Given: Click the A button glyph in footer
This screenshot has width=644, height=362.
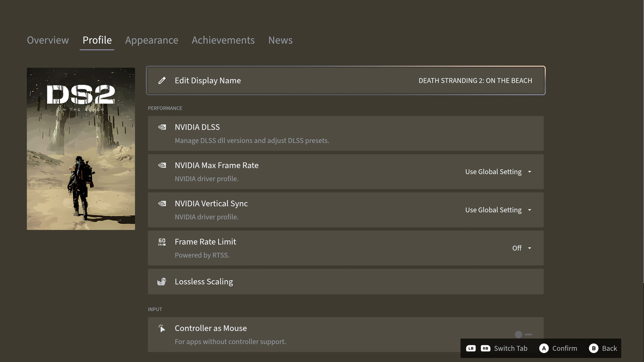Looking at the screenshot, I should pos(544,348).
